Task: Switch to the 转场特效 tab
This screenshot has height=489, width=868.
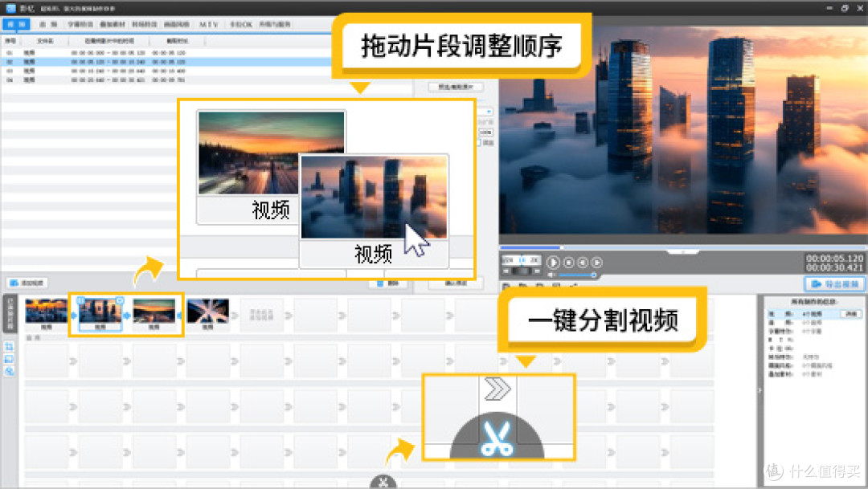Action: (145, 24)
